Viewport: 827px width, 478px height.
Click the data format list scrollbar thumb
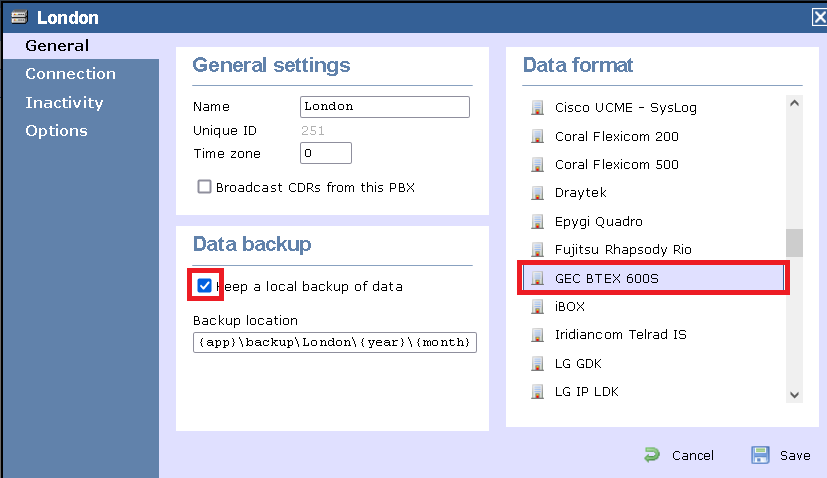[794, 243]
